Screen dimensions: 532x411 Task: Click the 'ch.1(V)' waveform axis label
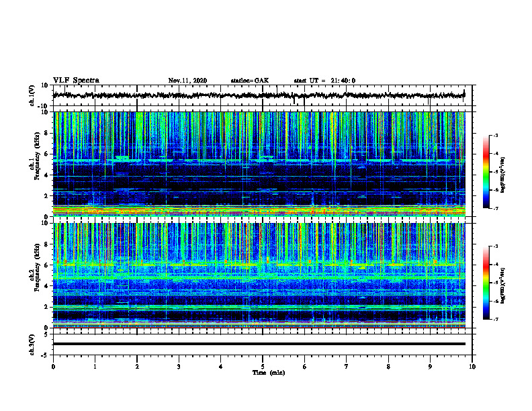click(32, 95)
